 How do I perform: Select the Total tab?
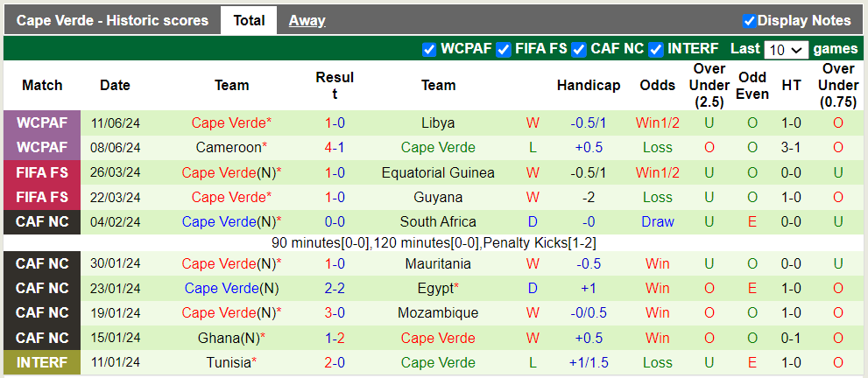coord(249,20)
